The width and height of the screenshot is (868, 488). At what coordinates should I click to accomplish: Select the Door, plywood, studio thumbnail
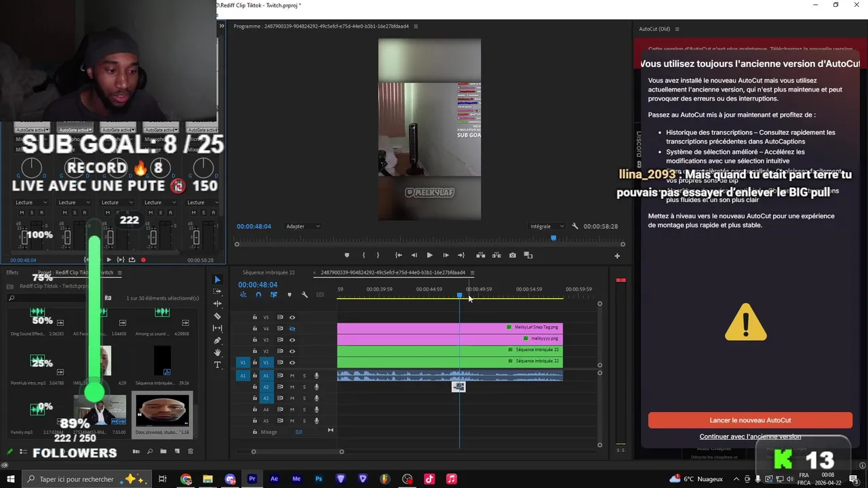tap(163, 411)
